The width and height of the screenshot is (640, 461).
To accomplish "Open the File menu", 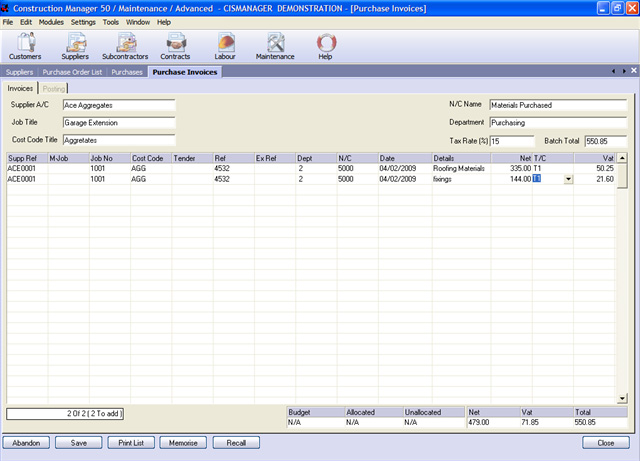I will 8,22.
